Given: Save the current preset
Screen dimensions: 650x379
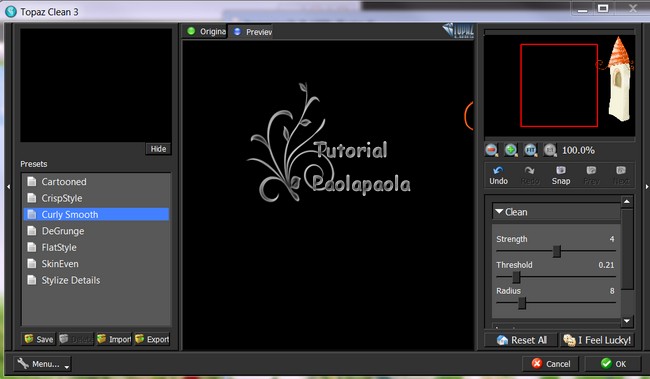Looking at the screenshot, I should coord(39,339).
